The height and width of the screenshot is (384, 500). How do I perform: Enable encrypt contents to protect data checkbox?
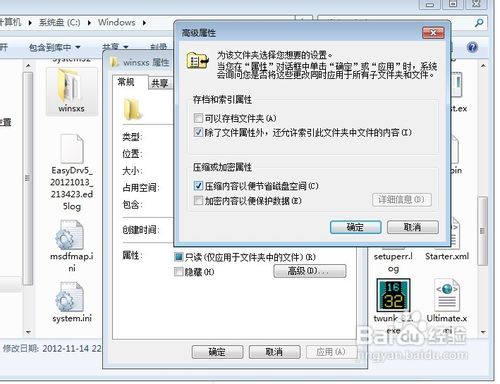198,200
